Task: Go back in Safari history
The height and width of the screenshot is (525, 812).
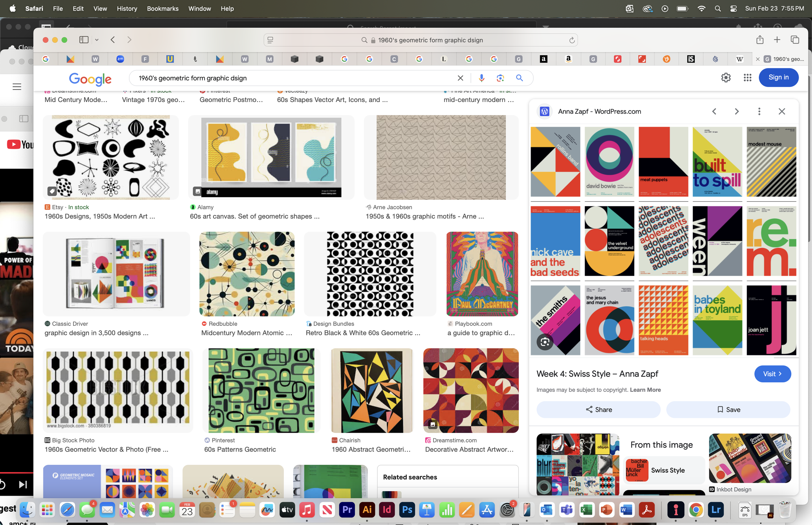Action: (x=113, y=40)
